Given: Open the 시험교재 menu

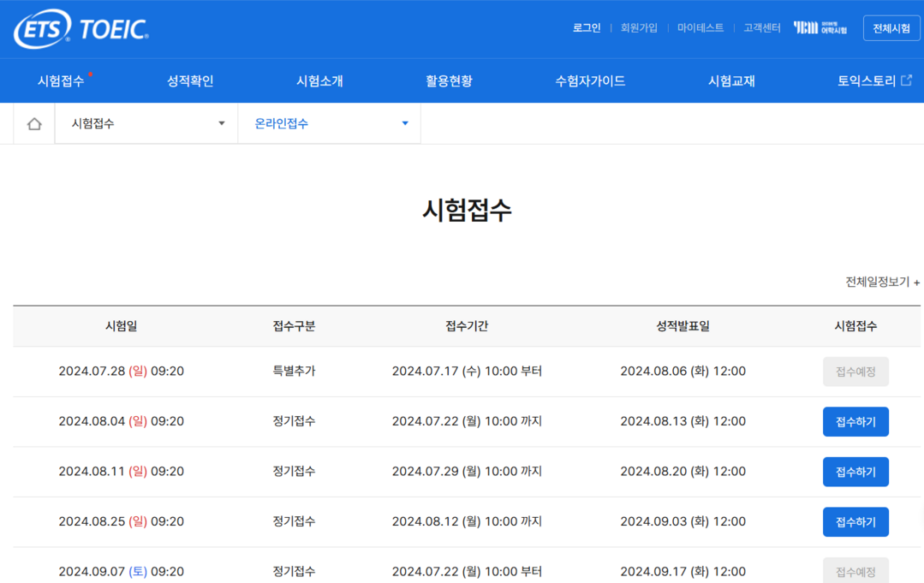Looking at the screenshot, I should coord(731,81).
